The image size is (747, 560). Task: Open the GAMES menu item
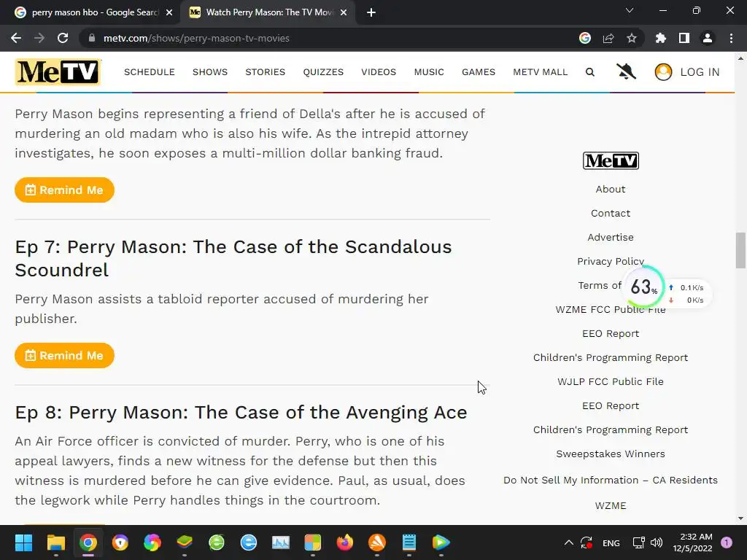point(479,72)
